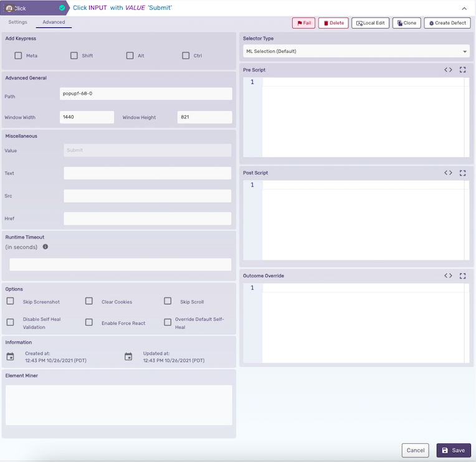Click the Cancel button

coord(416,450)
